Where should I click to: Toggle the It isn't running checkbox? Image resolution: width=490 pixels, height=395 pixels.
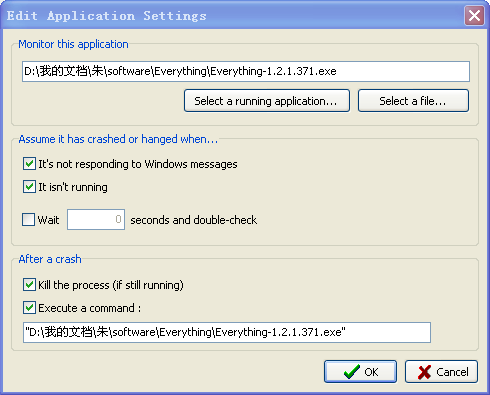29,187
